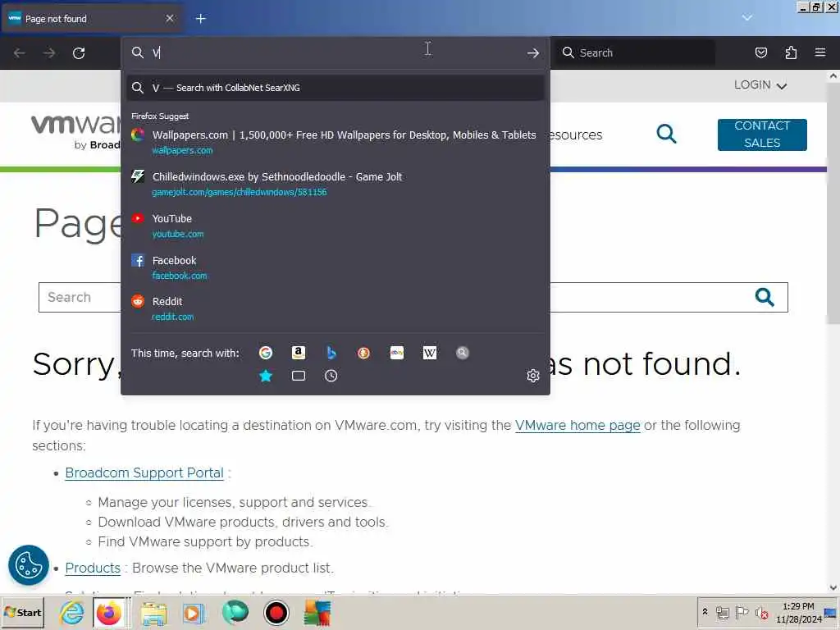Open cookie preferences icon

pos(29,565)
